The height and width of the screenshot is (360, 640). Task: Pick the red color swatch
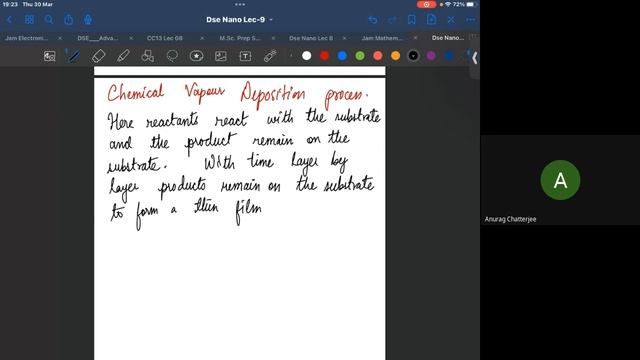[x=324, y=56]
